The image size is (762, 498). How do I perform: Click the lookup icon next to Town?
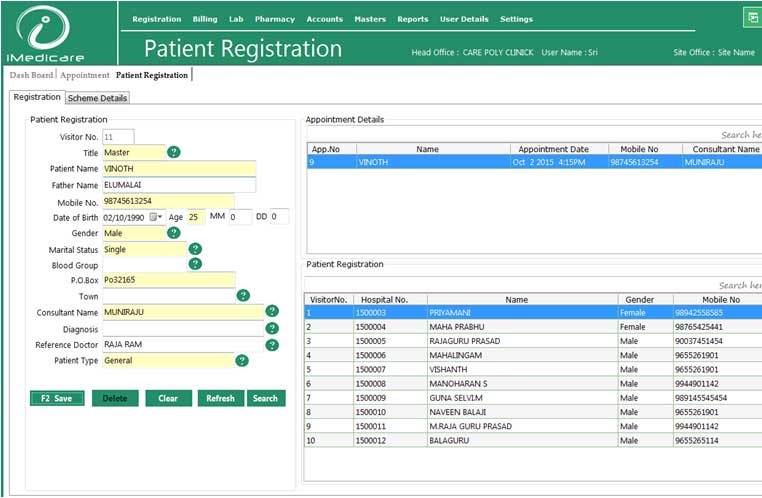pyautogui.click(x=242, y=296)
